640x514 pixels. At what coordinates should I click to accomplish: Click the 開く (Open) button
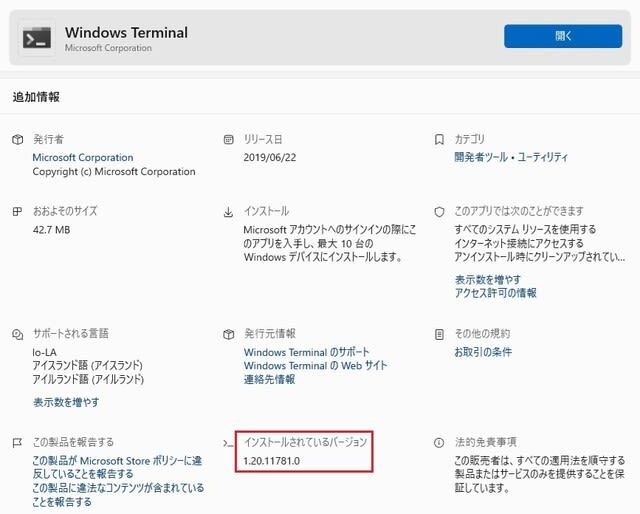(x=563, y=36)
